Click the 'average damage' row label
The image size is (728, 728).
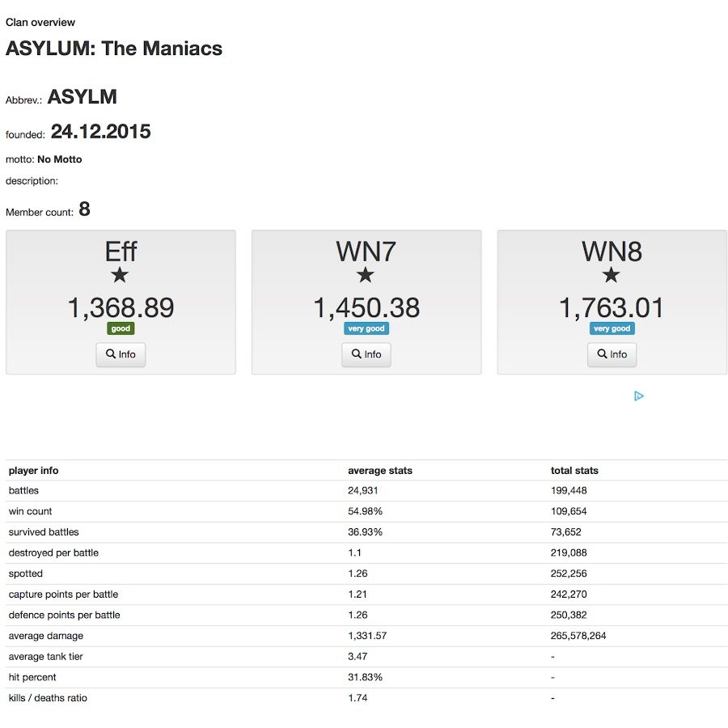coord(46,636)
